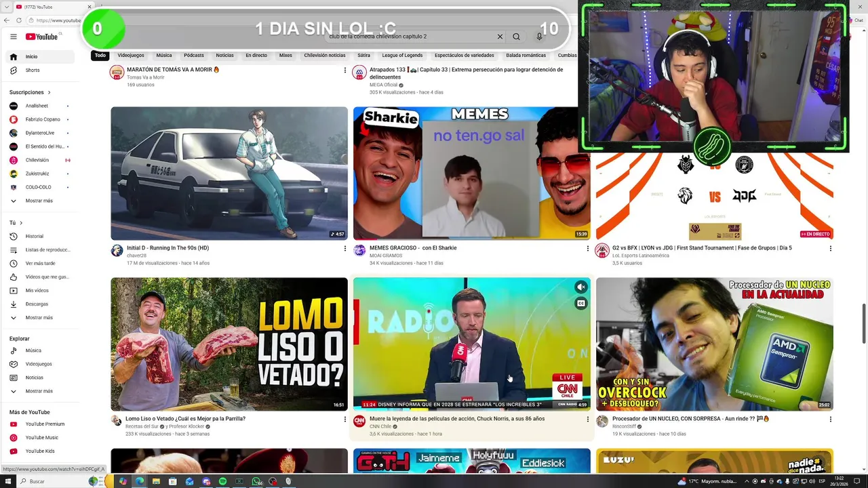The height and width of the screenshot is (488, 868).
Task: Select the Música filter chip
Action: click(164, 56)
